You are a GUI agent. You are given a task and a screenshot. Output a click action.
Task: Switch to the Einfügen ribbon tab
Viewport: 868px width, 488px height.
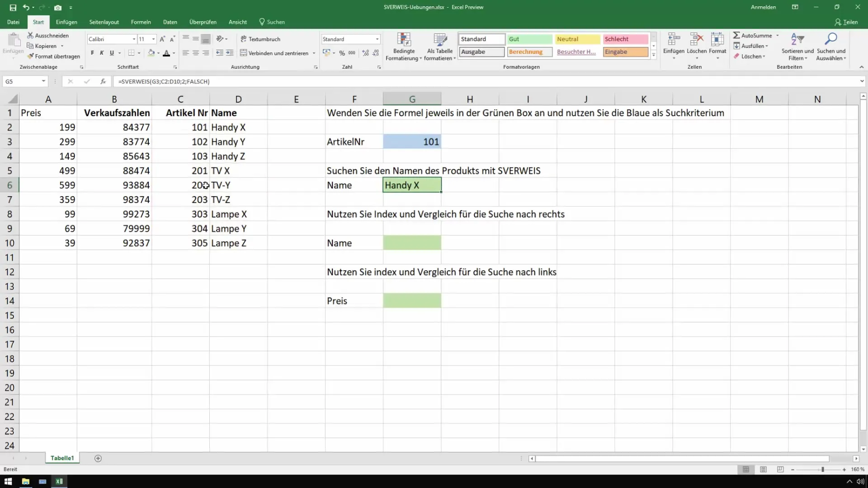[66, 22]
